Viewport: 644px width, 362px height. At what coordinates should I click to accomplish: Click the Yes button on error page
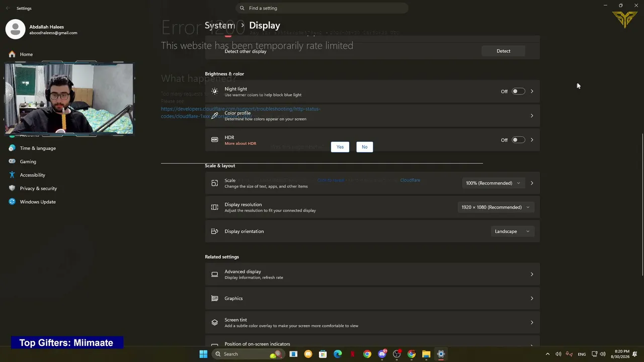point(340,147)
